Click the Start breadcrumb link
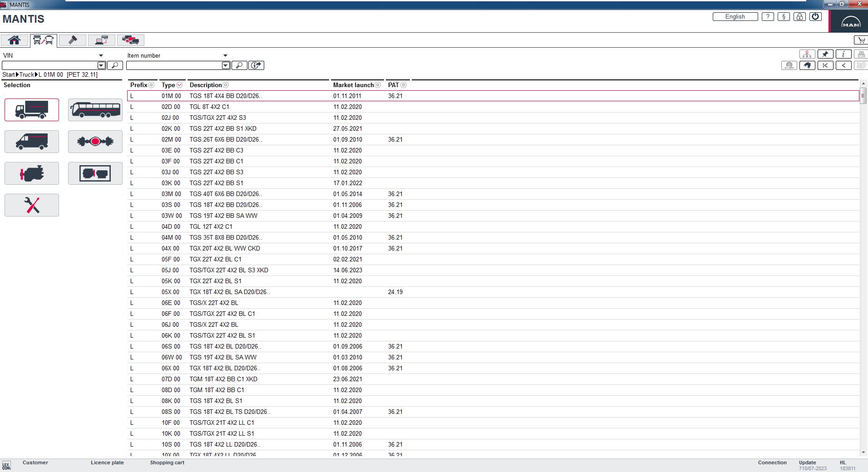This screenshot has height=472, width=868. pyautogui.click(x=9, y=74)
